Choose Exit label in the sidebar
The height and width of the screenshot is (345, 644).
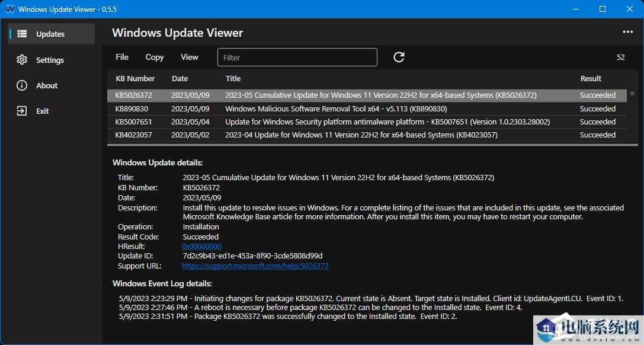point(42,111)
